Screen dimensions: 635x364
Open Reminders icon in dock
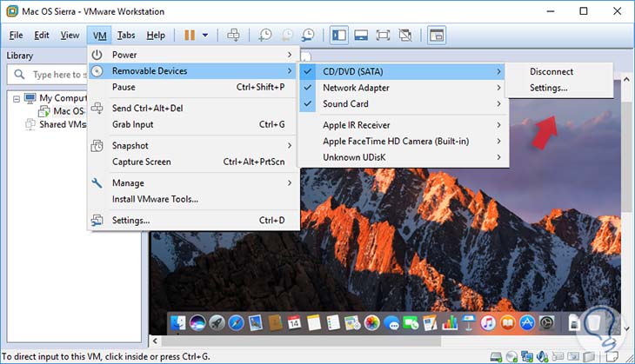(333, 323)
